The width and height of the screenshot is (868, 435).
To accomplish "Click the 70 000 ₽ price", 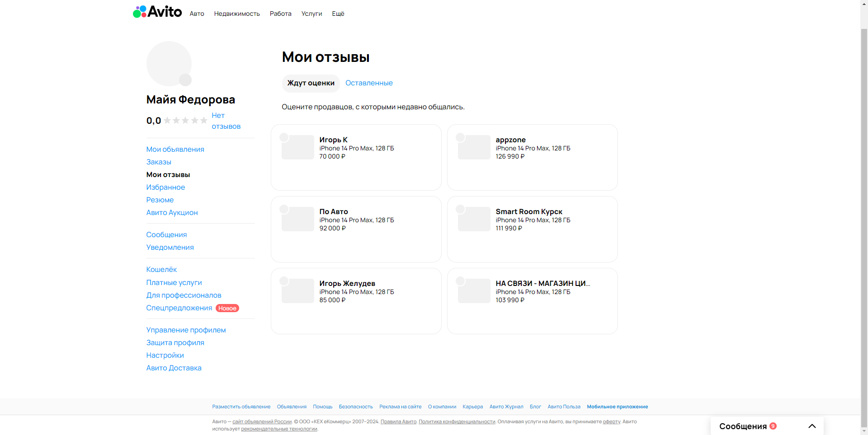I will 332,157.
